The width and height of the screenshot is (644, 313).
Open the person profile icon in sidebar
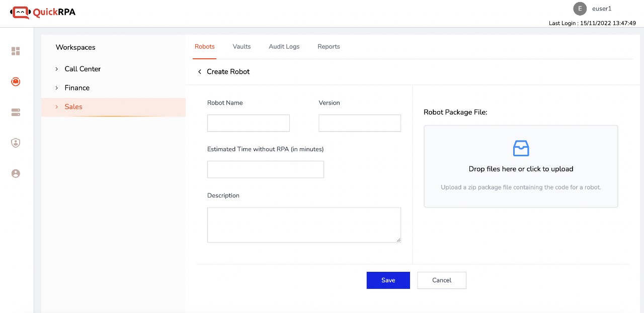[x=16, y=173]
